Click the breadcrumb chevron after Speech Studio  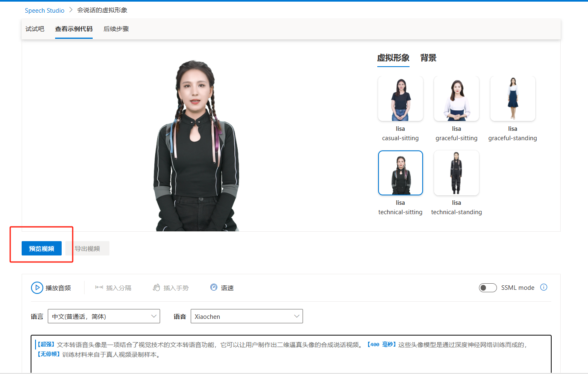tap(71, 10)
